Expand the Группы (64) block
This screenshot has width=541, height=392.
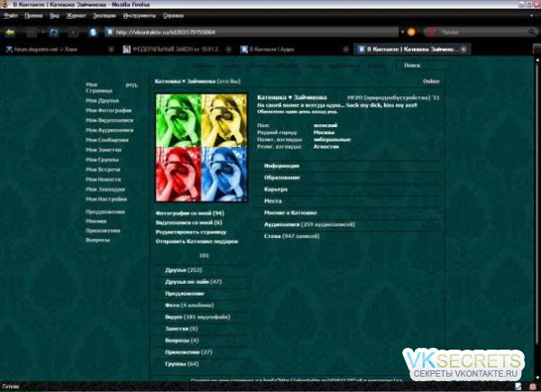(202, 364)
